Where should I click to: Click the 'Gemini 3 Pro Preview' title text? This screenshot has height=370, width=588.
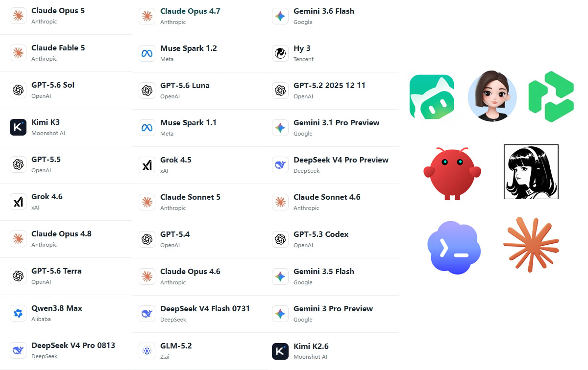[x=333, y=309]
